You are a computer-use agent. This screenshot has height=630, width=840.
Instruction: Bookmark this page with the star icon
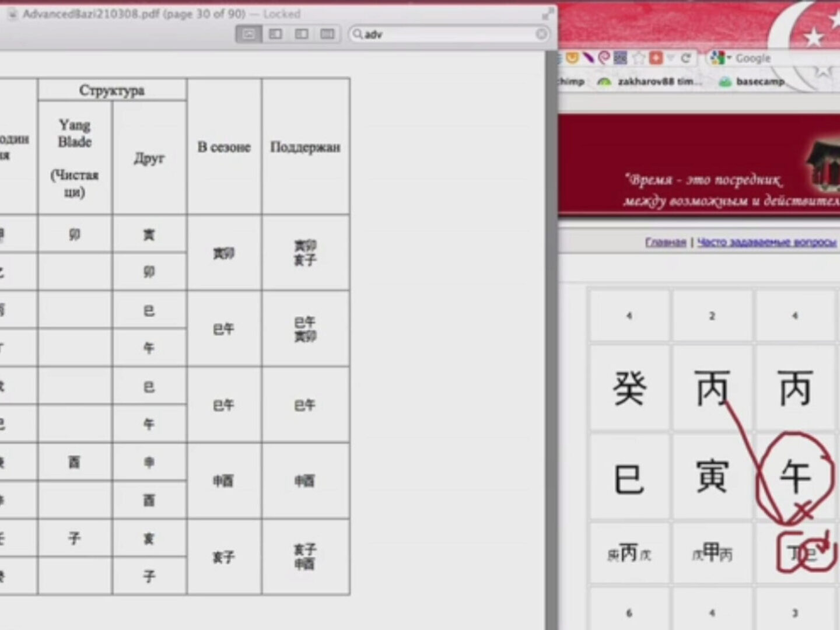(x=640, y=58)
